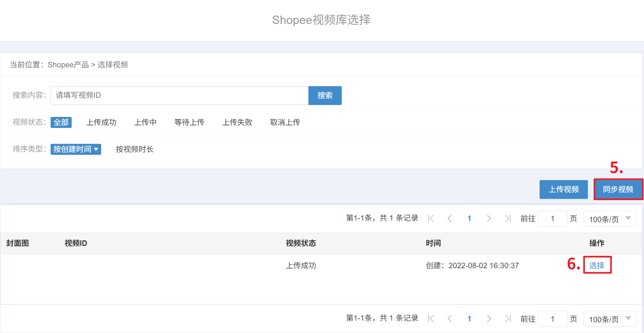Screen dimensions: 644x333
Task: Focus the video ID search input field
Action: [179, 96]
